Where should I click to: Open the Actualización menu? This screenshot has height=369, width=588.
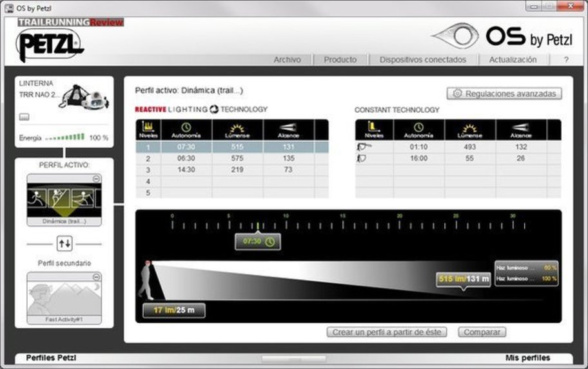coord(513,60)
